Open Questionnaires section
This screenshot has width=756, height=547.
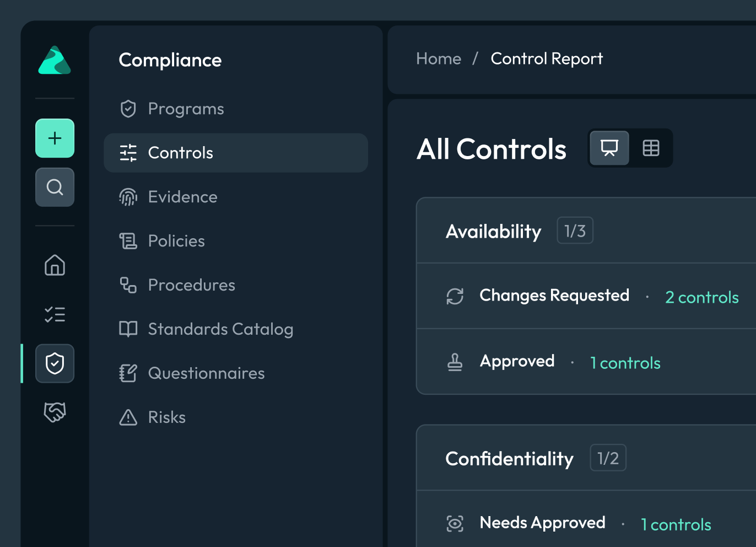click(x=235, y=373)
